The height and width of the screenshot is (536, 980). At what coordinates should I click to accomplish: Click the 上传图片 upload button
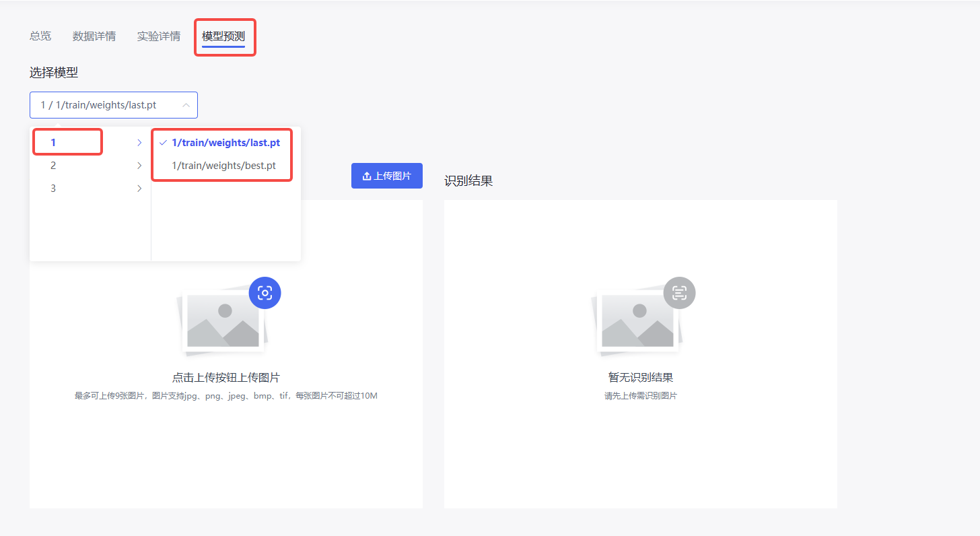pyautogui.click(x=386, y=176)
